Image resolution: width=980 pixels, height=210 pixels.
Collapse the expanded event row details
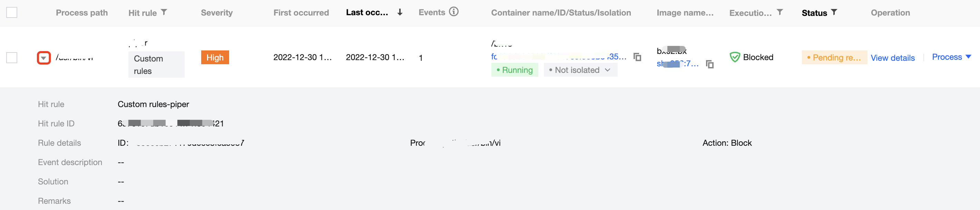44,58
